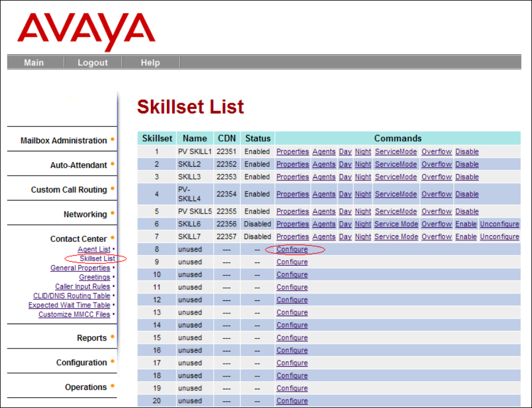
Task: Open ServiceMode for PV SKILL5
Action: coord(396,211)
